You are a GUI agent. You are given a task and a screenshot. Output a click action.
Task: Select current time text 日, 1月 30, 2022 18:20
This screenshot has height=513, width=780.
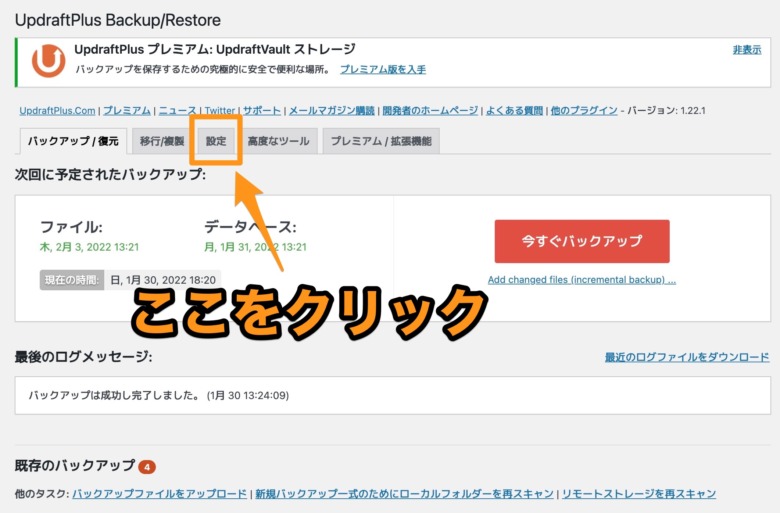click(x=163, y=280)
